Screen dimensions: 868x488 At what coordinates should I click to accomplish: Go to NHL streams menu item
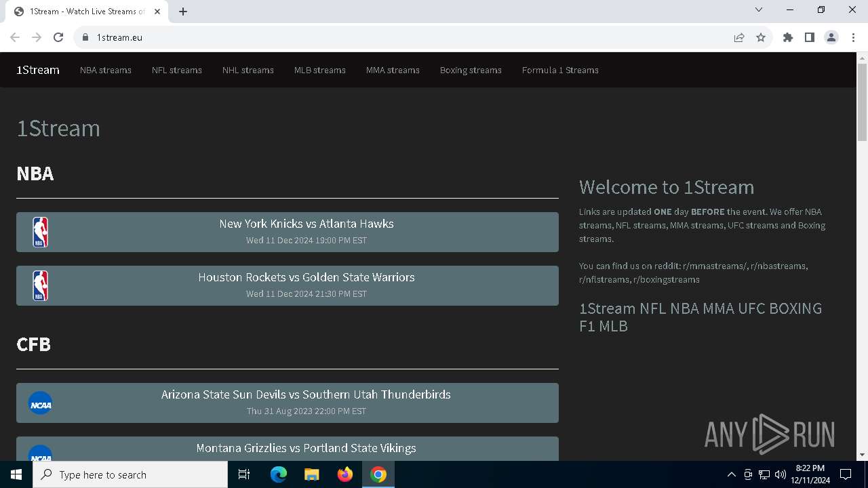tap(248, 70)
